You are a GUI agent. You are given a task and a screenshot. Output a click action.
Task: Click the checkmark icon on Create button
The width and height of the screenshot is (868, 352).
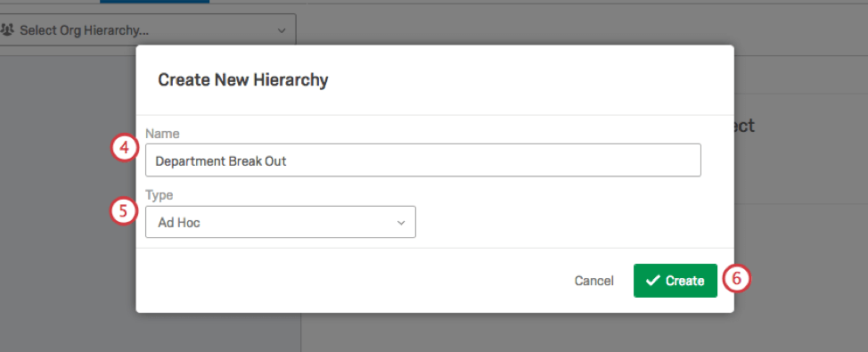coord(652,281)
